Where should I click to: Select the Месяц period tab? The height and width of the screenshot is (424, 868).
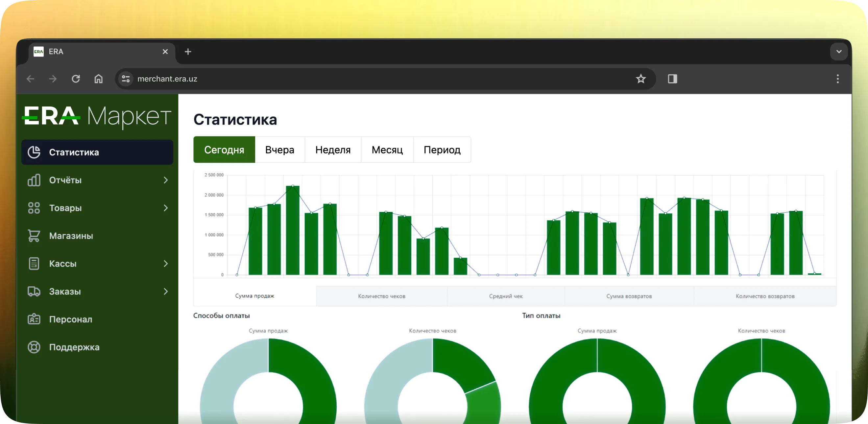387,150
